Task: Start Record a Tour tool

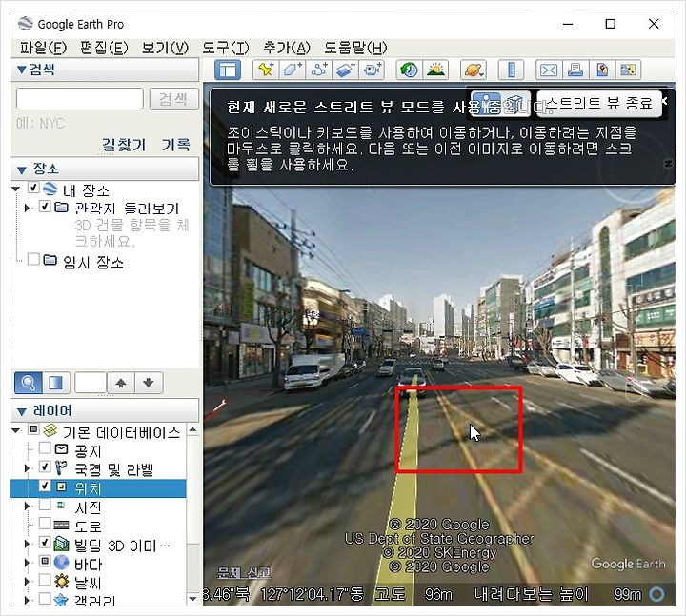Action: tap(372, 70)
